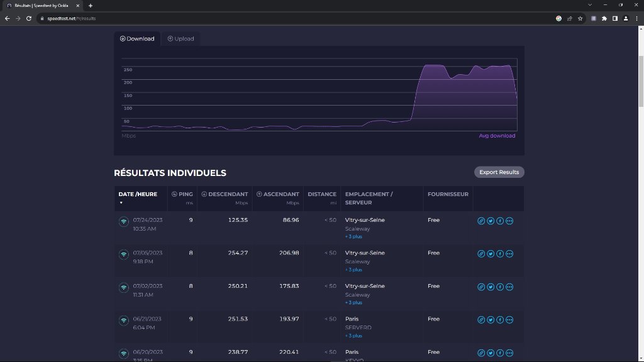Open more options for 07/24/2023 result
The width and height of the screenshot is (644, 362).
pos(509,221)
